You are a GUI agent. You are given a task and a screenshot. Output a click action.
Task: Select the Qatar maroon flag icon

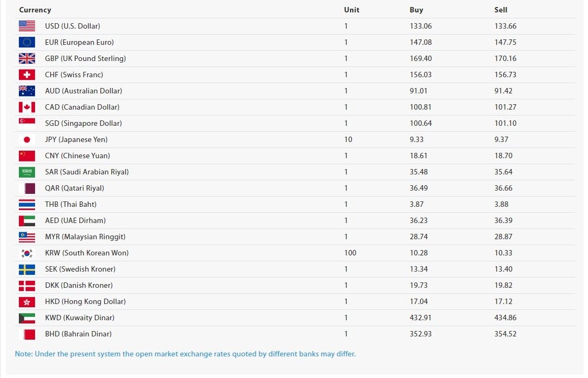coord(27,188)
